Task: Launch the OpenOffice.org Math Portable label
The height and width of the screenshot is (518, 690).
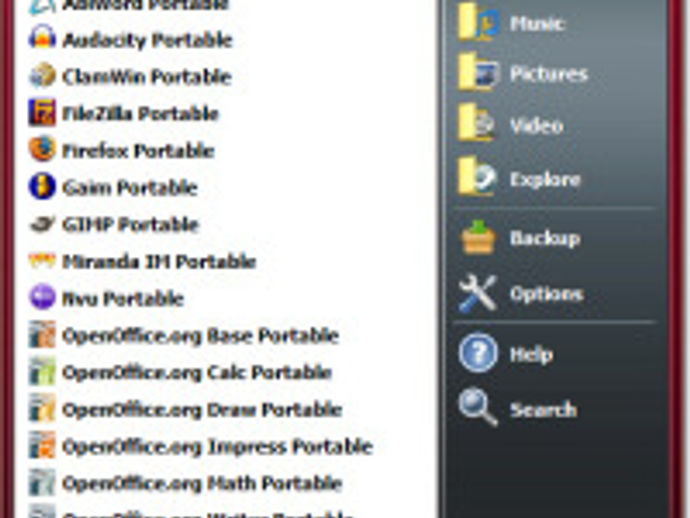Action: [202, 484]
